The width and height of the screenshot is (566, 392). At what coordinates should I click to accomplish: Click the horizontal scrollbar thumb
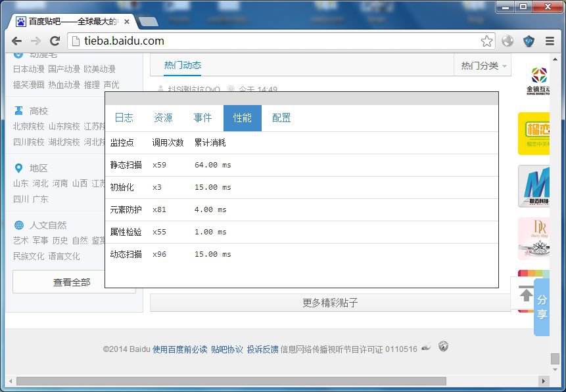click(230, 381)
